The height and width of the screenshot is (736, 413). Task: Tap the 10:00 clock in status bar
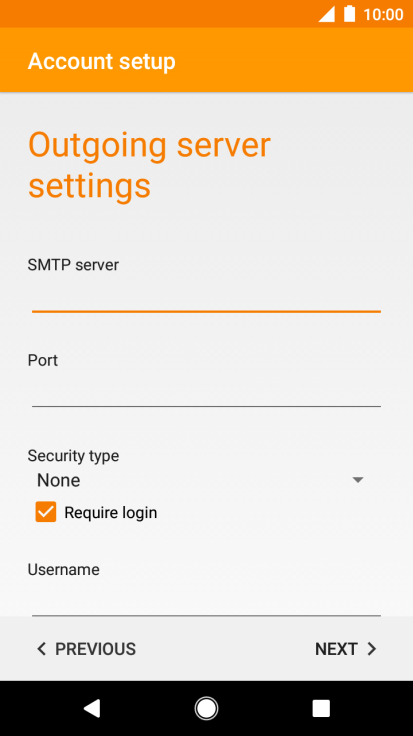(383, 15)
